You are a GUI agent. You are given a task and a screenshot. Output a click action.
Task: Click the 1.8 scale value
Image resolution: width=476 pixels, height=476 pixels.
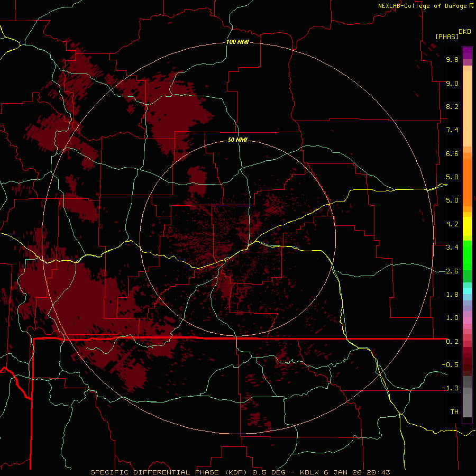[452, 295]
